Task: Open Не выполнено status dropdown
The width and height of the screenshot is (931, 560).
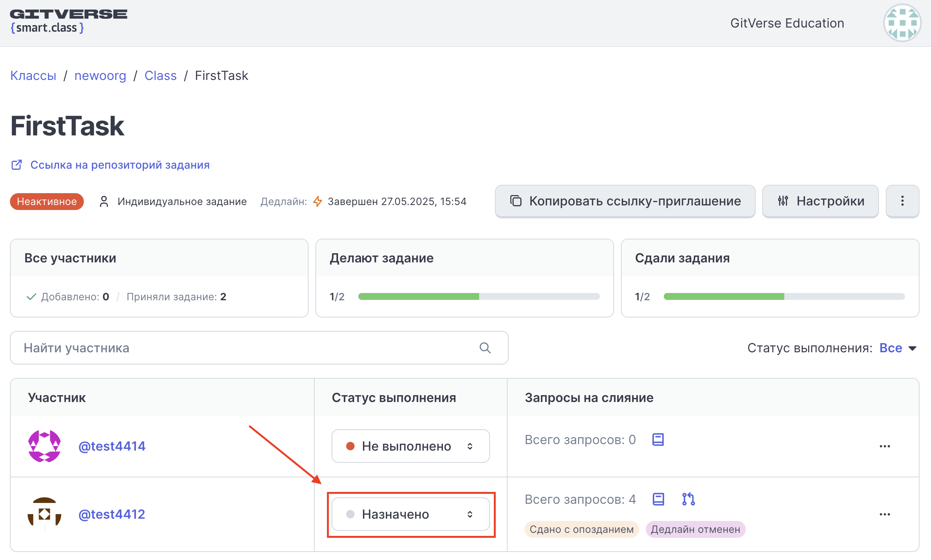Action: click(x=410, y=446)
